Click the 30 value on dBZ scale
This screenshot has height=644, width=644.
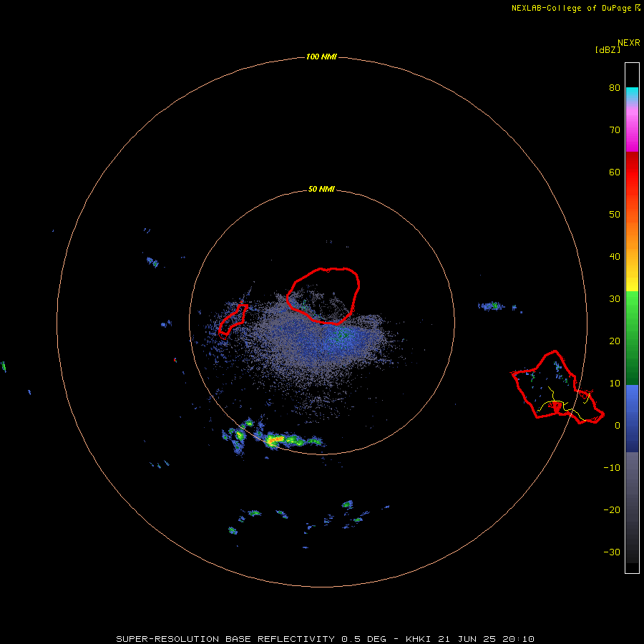615,299
